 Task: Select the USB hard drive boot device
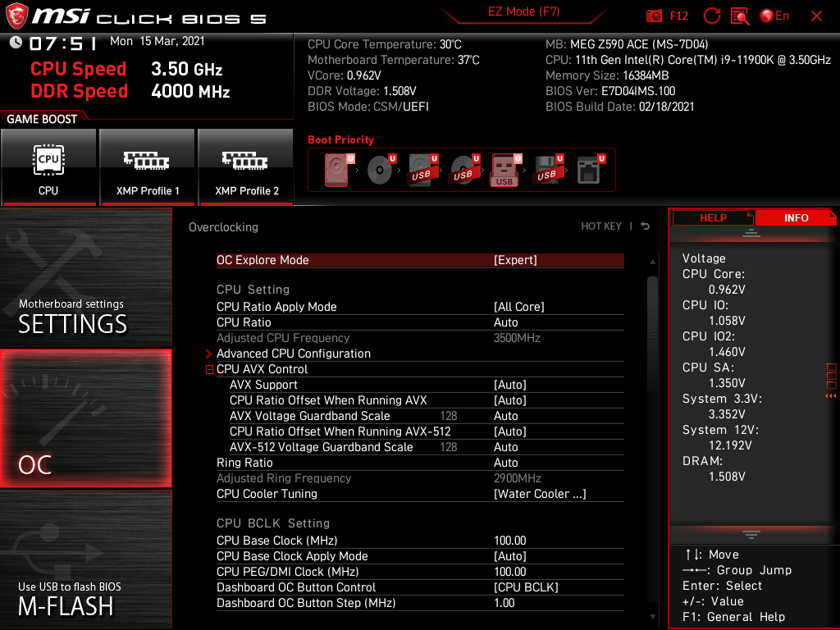coord(423,170)
